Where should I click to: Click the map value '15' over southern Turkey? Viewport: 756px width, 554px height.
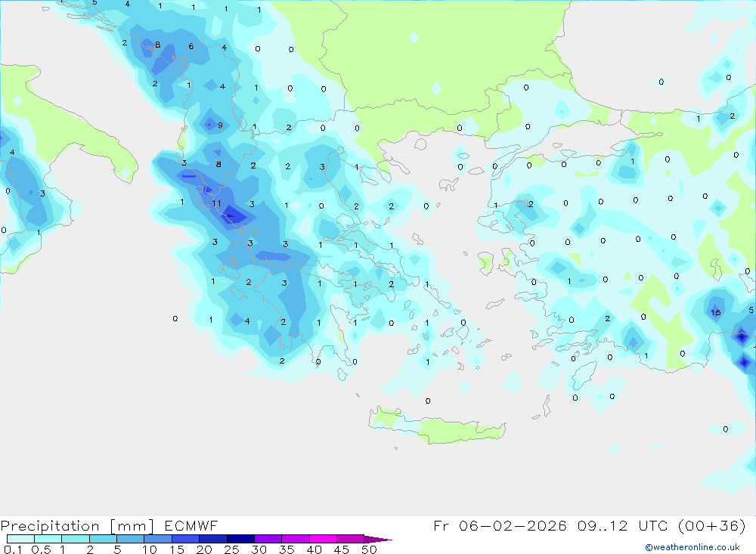click(715, 312)
